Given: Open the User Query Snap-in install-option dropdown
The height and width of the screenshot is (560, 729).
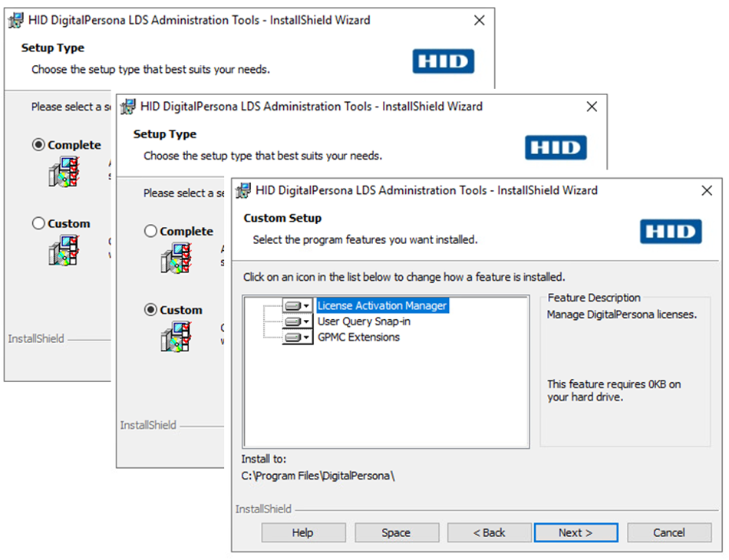Looking at the screenshot, I should point(298,321).
